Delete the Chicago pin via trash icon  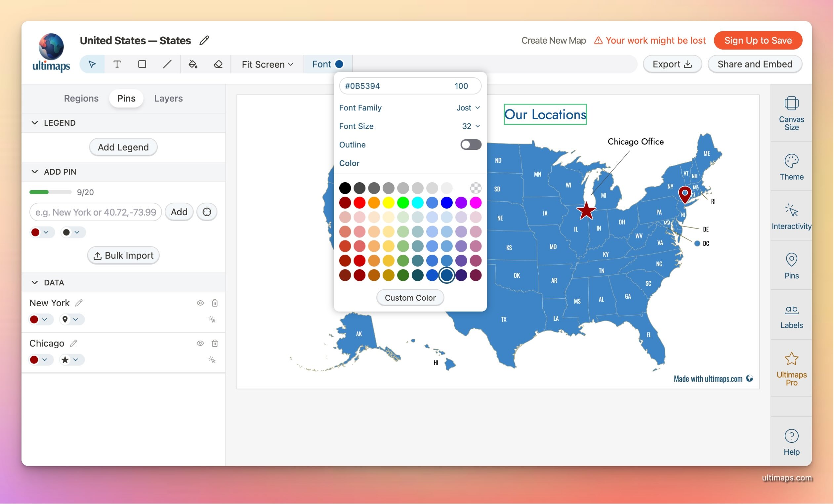(x=215, y=343)
